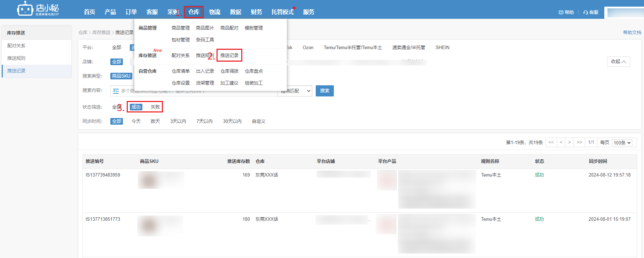This screenshot has width=644, height=258.
Task: Select 包材管理 in dropdown menu
Action: coord(181,40)
